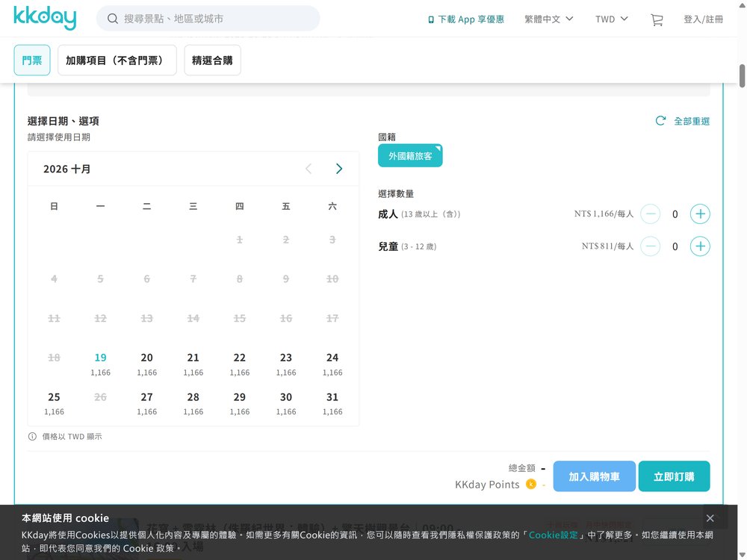Open the 繁體中文 language dropdown
The width and height of the screenshot is (747, 560).
coord(548,19)
